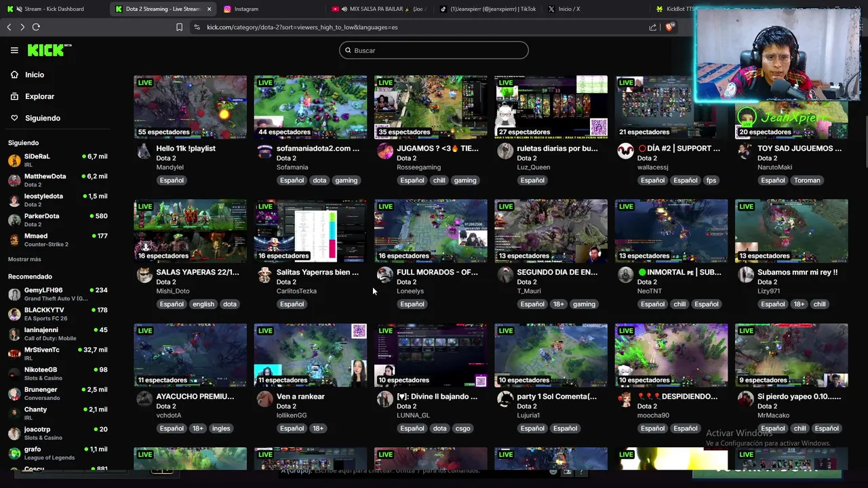Open the hamburger sidebar menu
The image size is (868, 488).
click(14, 50)
